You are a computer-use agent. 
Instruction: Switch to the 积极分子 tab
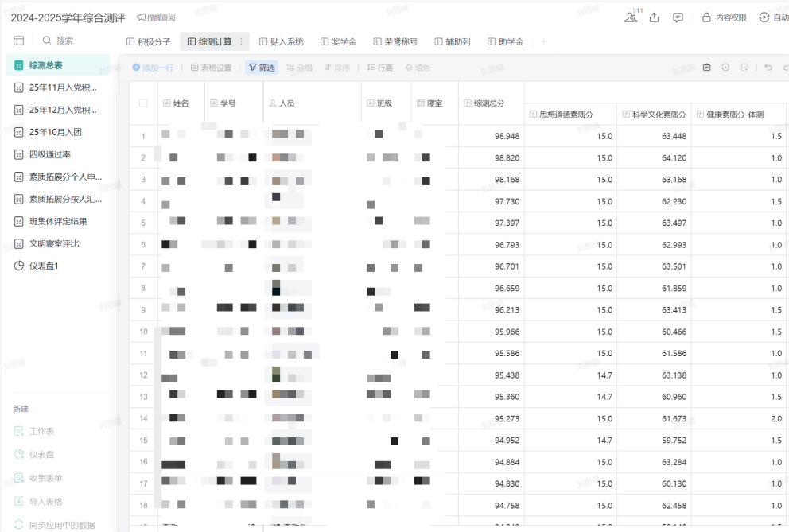tap(149, 41)
